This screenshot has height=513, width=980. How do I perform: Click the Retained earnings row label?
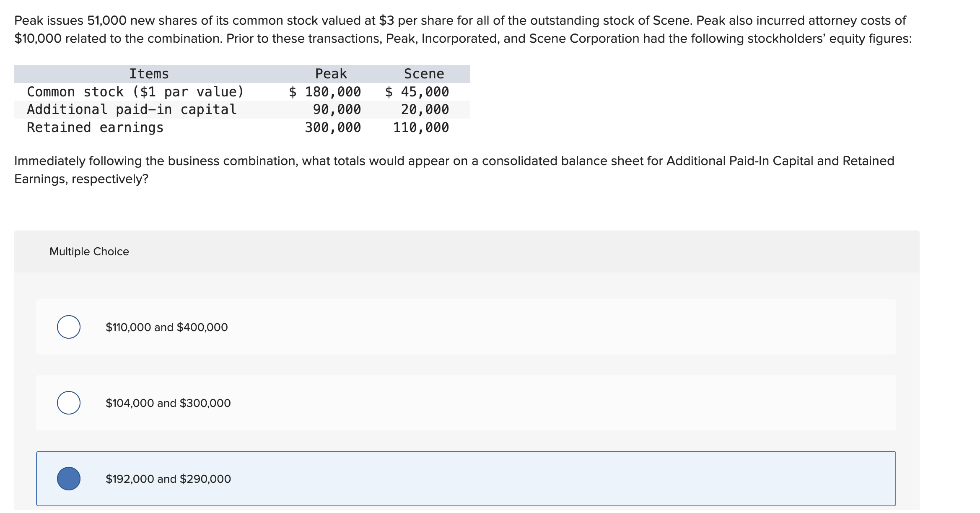point(95,127)
